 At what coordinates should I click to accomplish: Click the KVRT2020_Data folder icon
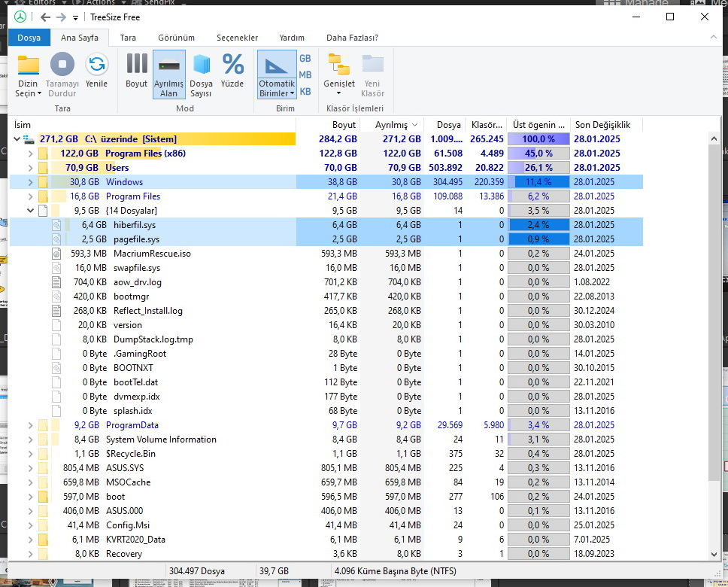[43, 540]
